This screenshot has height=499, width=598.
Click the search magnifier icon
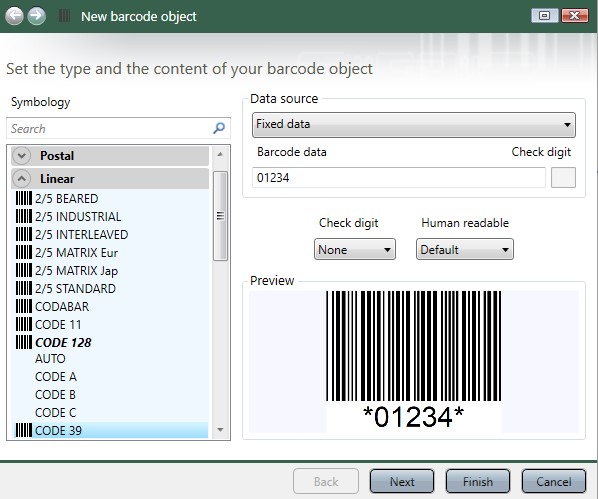[219, 128]
